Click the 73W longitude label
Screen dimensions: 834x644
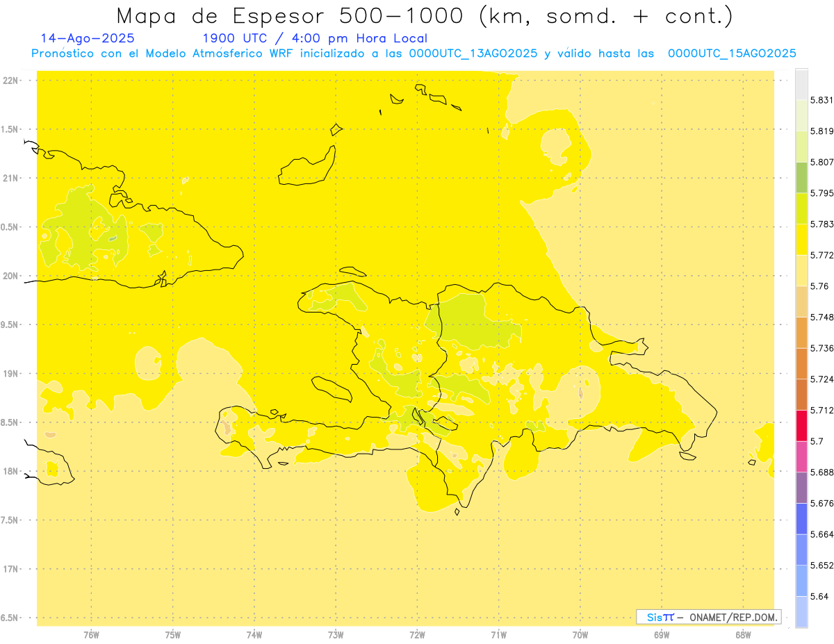click(x=336, y=635)
